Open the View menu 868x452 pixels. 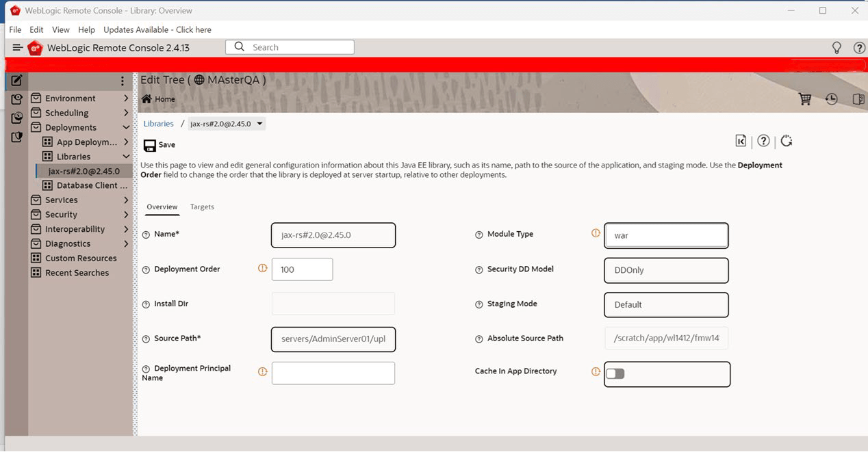tap(61, 30)
